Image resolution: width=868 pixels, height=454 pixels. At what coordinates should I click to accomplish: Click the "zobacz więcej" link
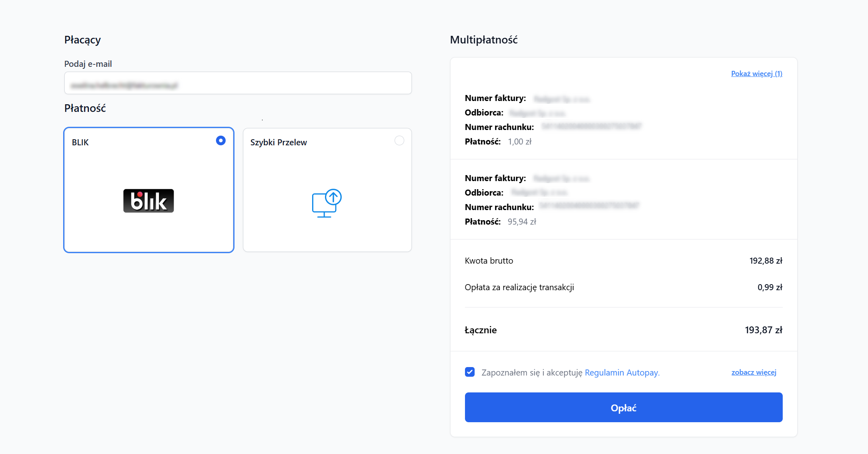click(753, 372)
